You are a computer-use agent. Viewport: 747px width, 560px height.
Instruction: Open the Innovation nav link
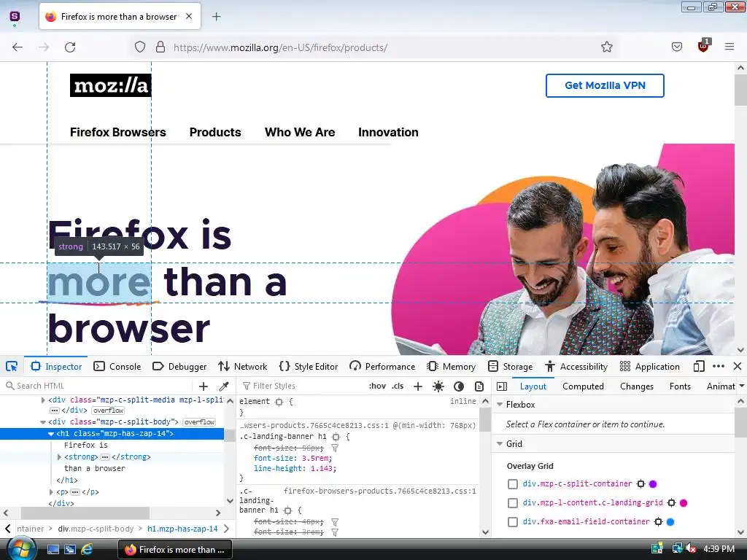(388, 133)
